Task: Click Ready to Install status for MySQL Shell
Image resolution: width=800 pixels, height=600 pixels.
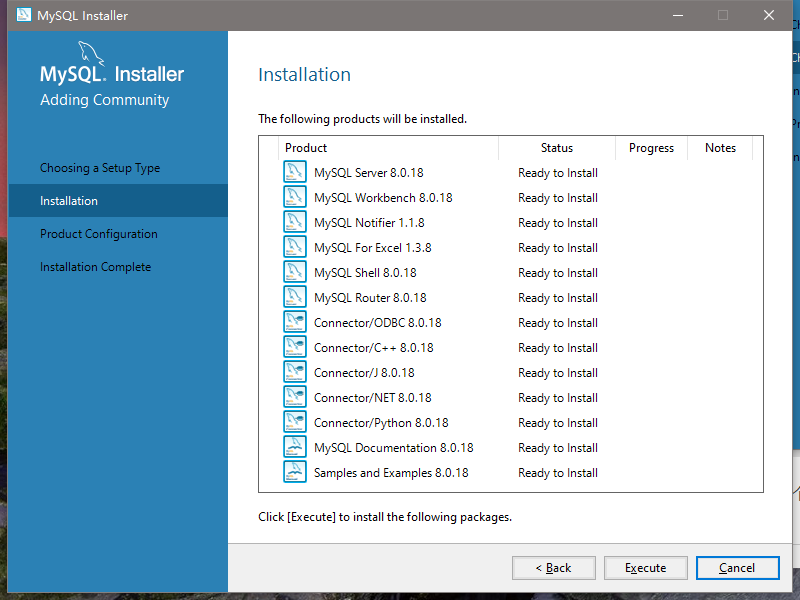Action: pos(558,273)
